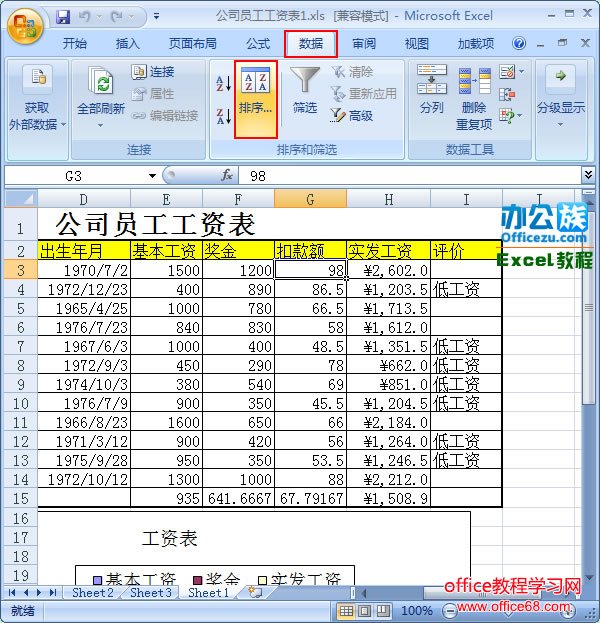Go to first sheet with the tab navigation arrow

click(12, 592)
